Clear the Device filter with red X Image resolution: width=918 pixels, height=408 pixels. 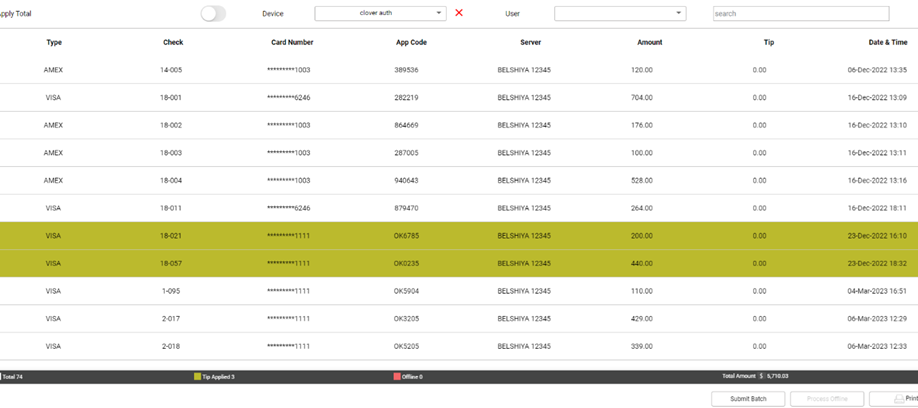point(459,13)
